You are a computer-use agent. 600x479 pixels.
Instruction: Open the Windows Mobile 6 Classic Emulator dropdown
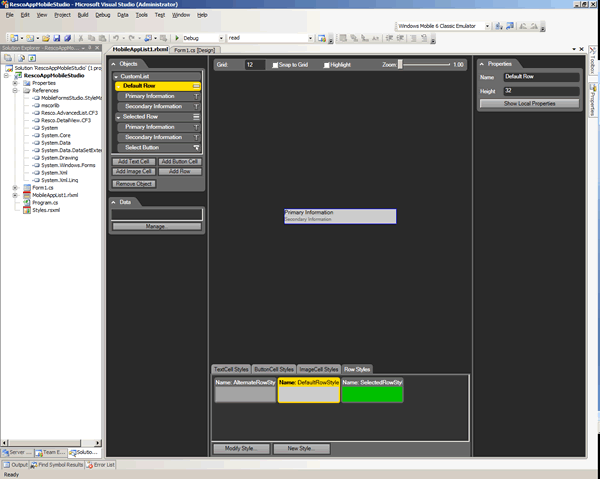[487, 26]
